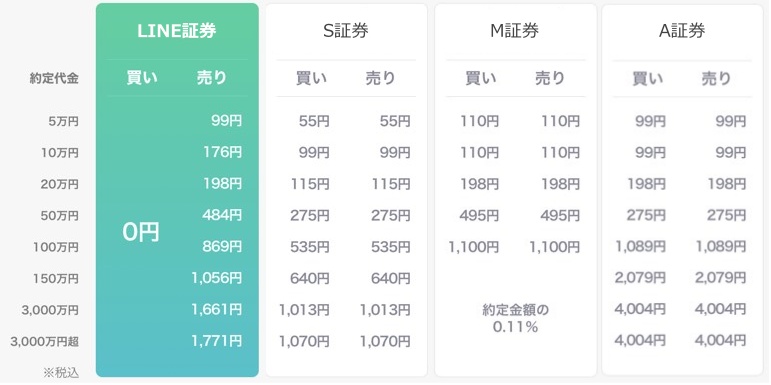
Task: Click the 3,000万円超 row label
Action: point(45,341)
